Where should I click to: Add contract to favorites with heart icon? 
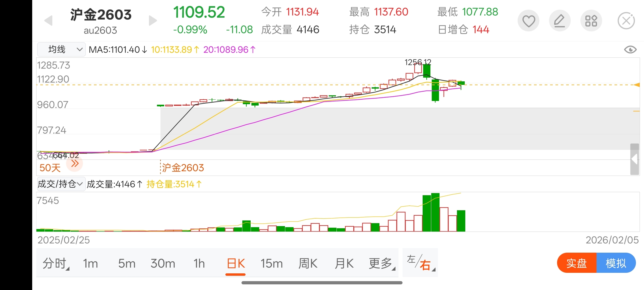528,21
